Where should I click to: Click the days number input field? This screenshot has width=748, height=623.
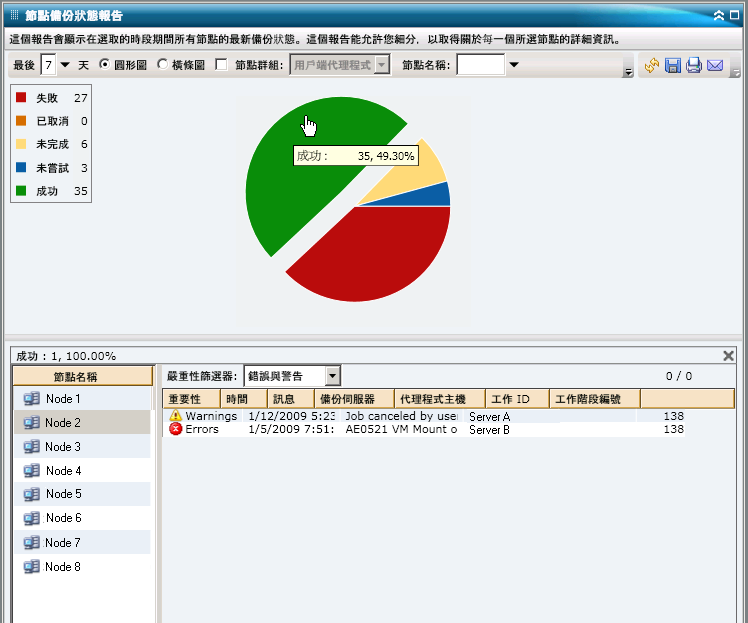pos(48,64)
